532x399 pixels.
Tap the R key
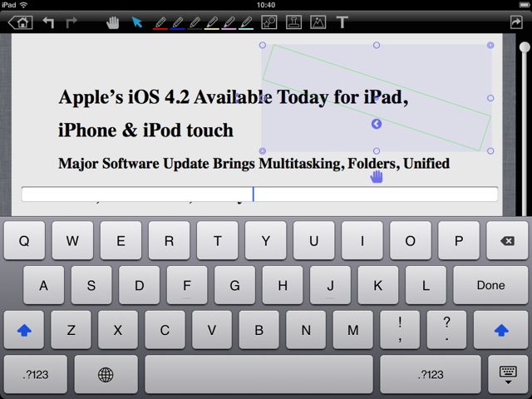[169, 241]
